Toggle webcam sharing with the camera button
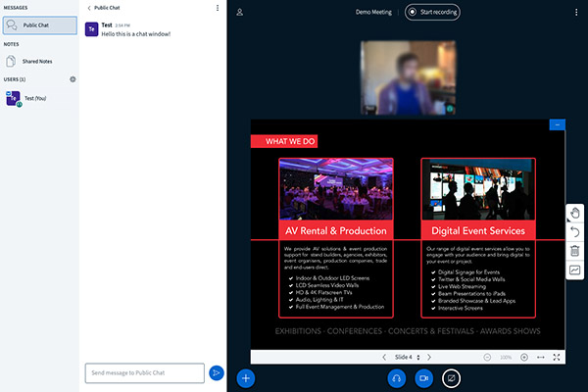The height and width of the screenshot is (392, 588). tap(424, 377)
